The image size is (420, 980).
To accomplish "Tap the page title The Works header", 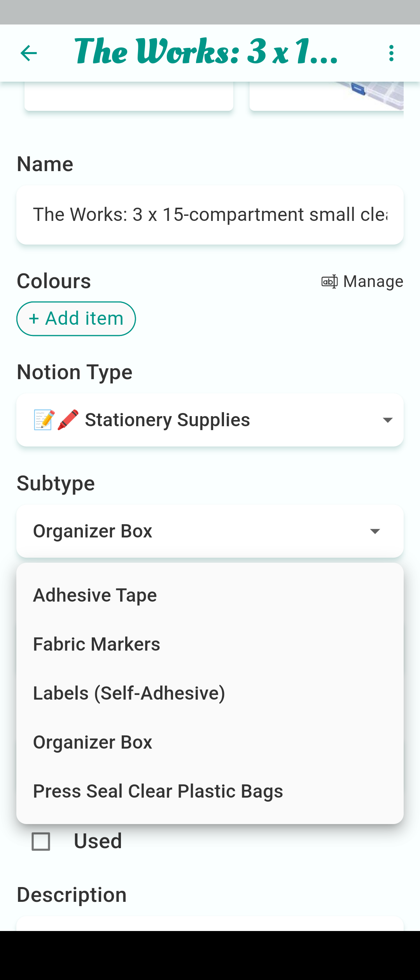I will pyautogui.click(x=206, y=52).
